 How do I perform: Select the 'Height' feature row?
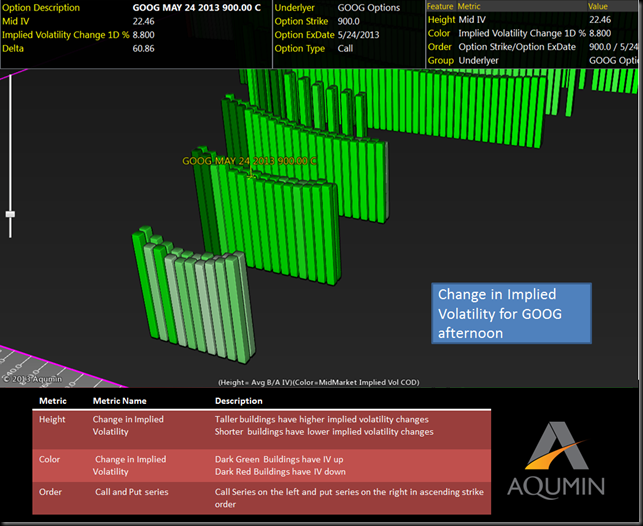532,20
